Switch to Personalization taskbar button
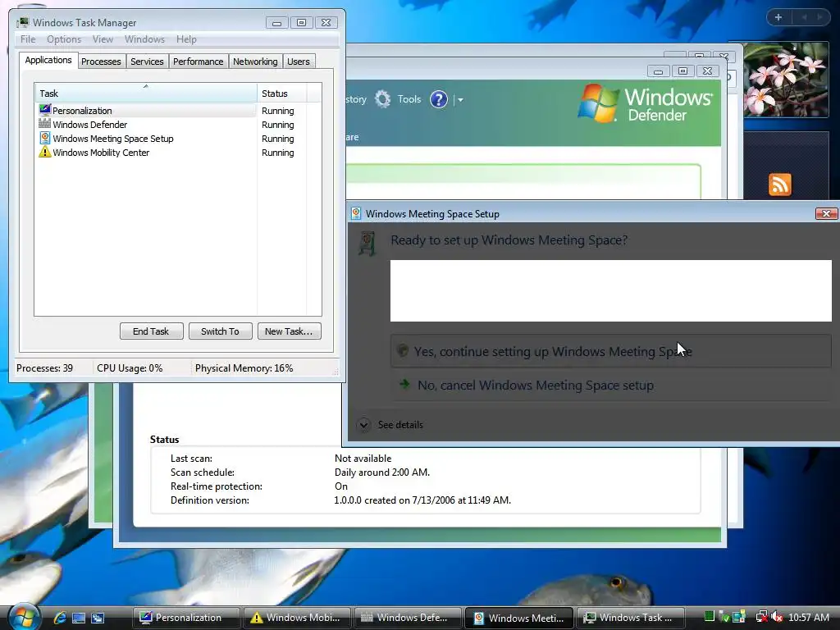840x630 pixels. [x=186, y=618]
